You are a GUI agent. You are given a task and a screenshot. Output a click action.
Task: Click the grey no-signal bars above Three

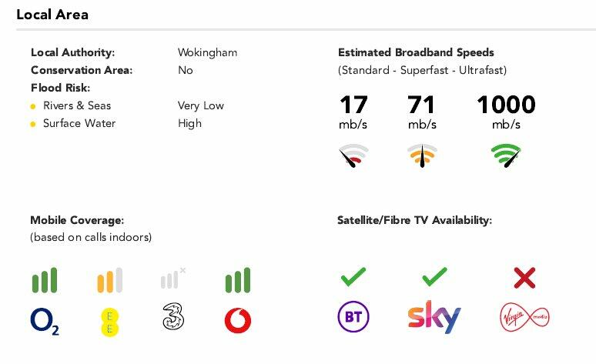click(x=172, y=279)
